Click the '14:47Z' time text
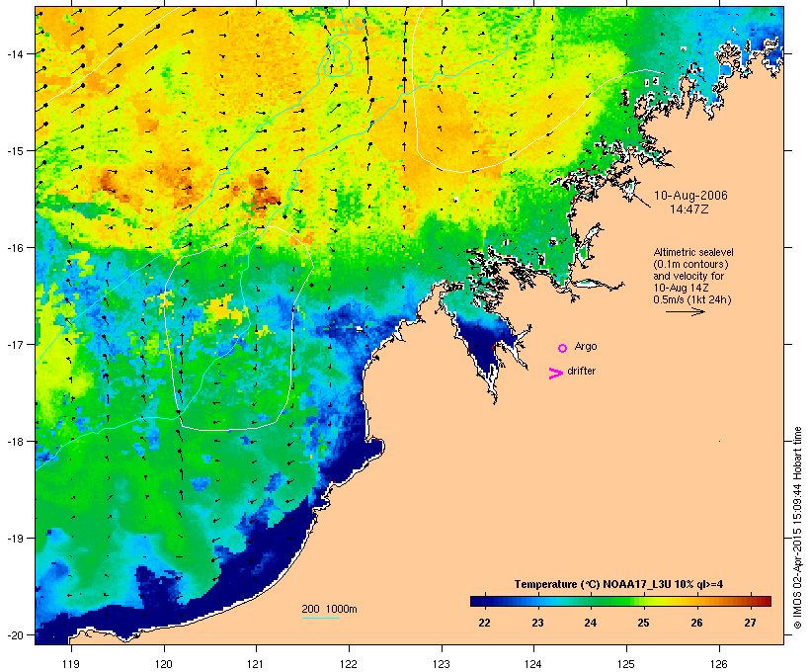This screenshot has width=810, height=672. tap(689, 210)
